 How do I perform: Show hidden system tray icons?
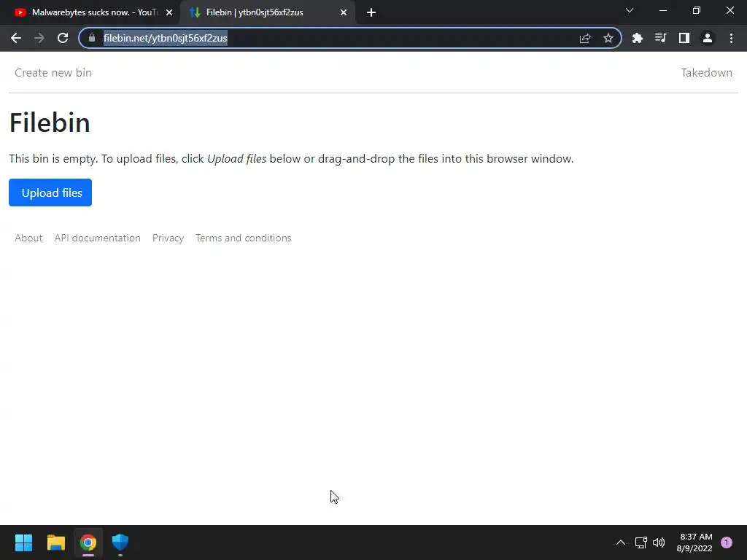coord(620,542)
